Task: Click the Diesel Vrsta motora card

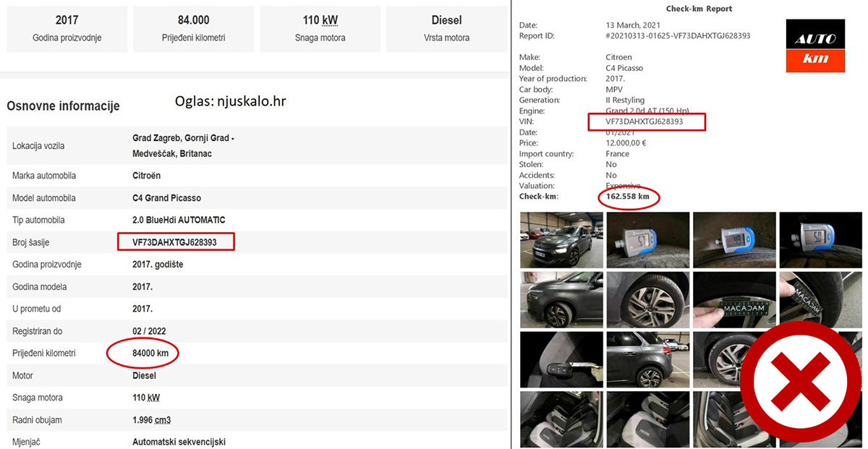Action: [446, 29]
